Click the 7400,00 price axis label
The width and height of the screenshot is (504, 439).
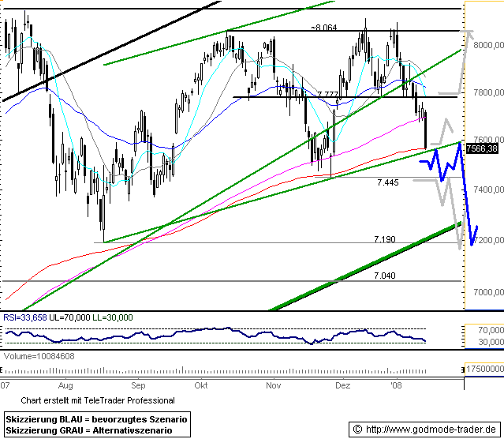(x=488, y=189)
